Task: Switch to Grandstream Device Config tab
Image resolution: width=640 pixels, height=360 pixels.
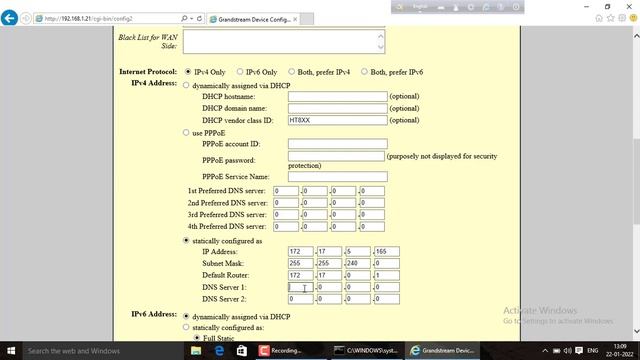Action: coord(253,19)
